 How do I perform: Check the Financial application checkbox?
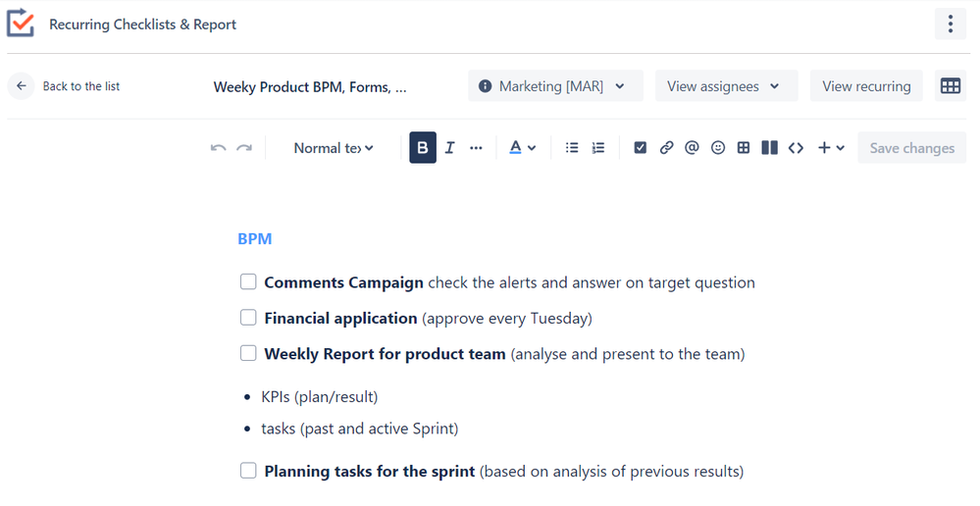248,318
